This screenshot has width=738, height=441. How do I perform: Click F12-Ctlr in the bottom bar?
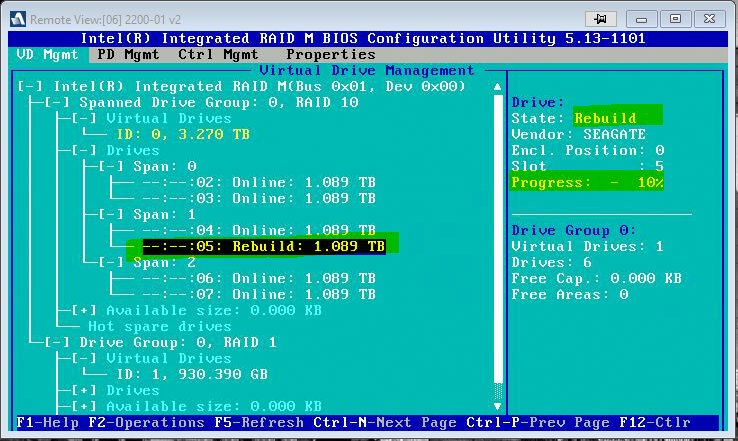655,423
